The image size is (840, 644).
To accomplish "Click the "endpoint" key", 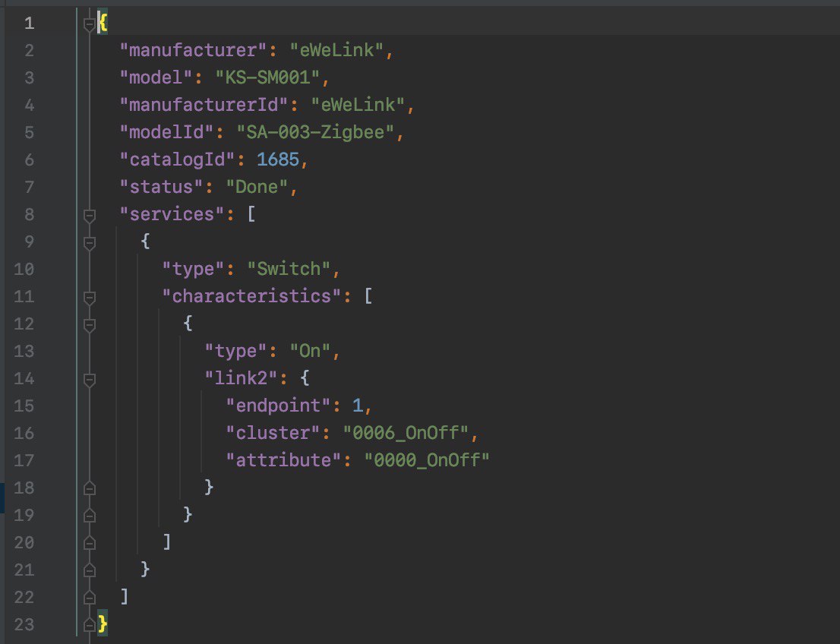I will pos(278,405).
